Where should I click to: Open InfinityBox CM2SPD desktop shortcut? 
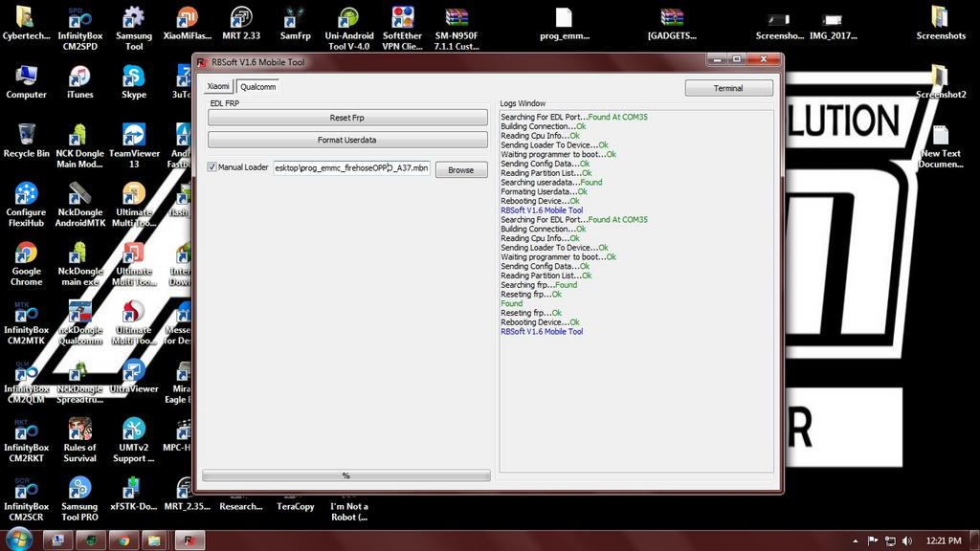pos(80,29)
